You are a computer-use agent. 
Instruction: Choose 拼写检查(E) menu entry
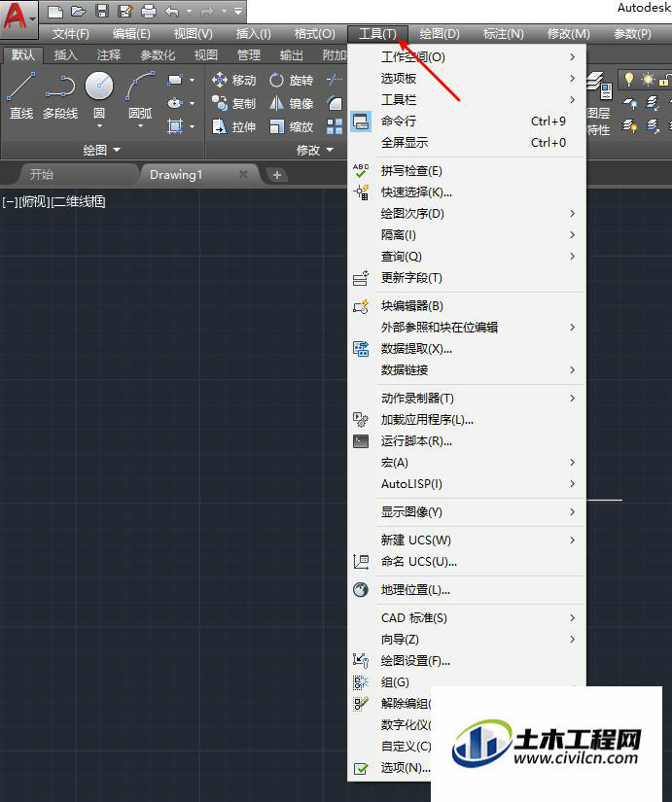coord(466,171)
